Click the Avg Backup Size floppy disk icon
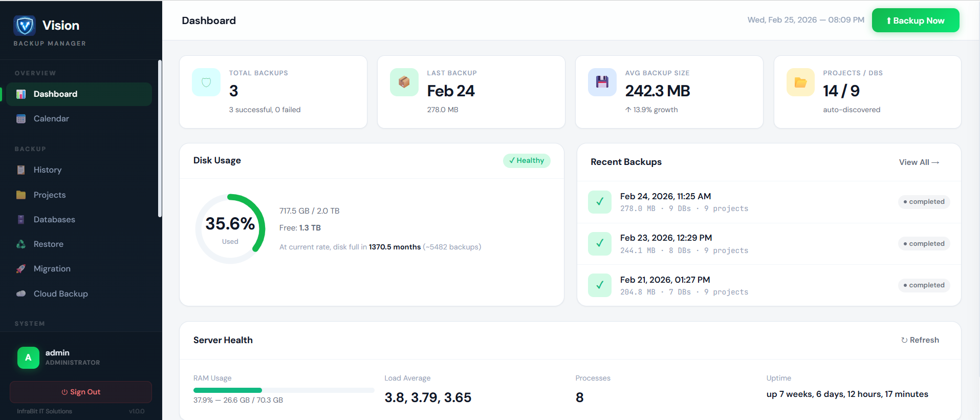980x420 pixels. tap(602, 82)
